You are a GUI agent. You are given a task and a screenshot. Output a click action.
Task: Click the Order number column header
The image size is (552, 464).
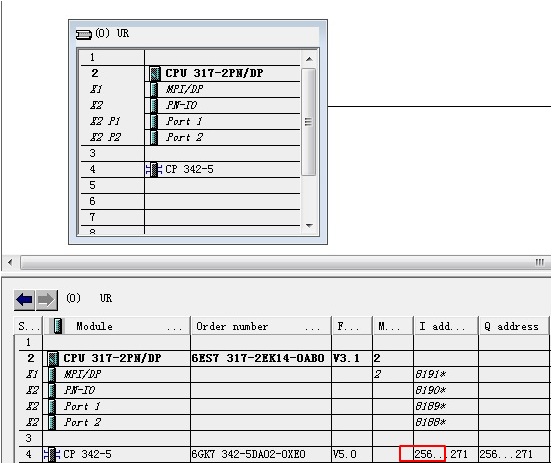(261, 326)
